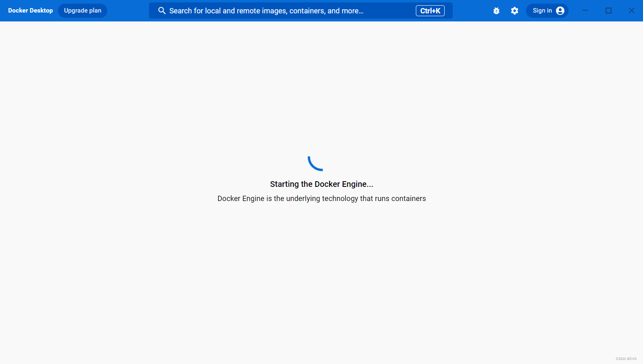Maximize the Docker Desktop window
The height and width of the screenshot is (364, 643).
tap(609, 11)
